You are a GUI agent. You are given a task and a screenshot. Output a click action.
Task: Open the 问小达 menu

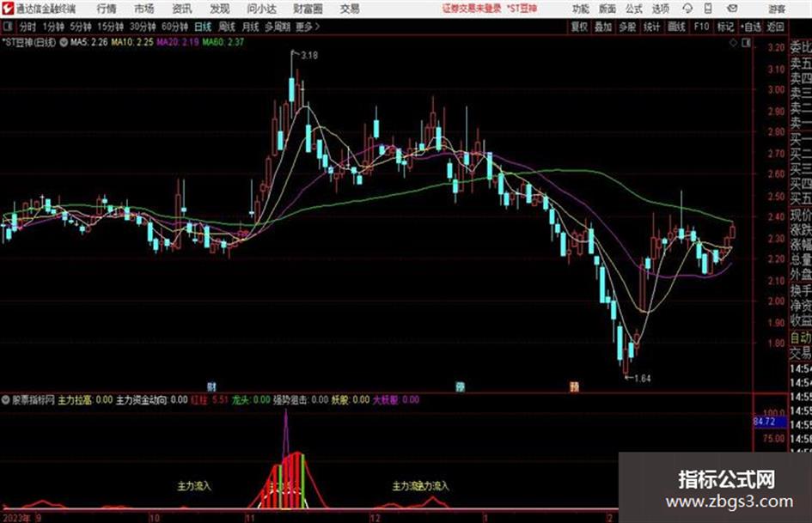(262, 9)
